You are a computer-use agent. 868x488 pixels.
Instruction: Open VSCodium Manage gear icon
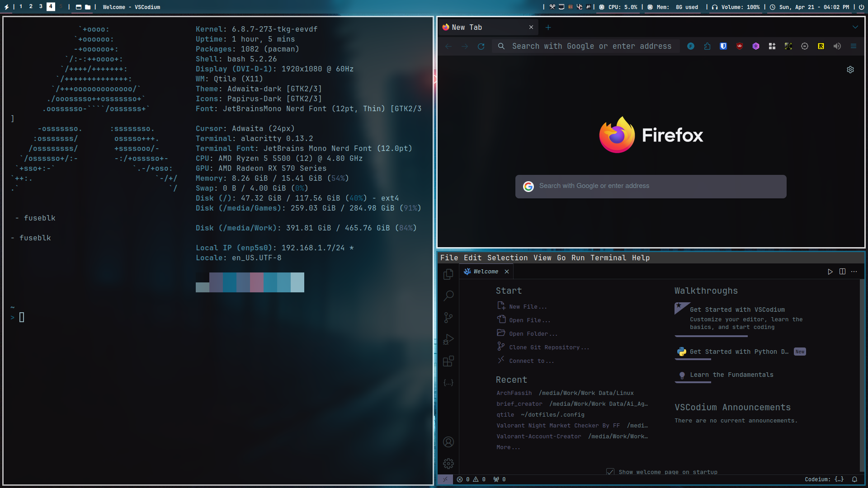[x=448, y=464]
